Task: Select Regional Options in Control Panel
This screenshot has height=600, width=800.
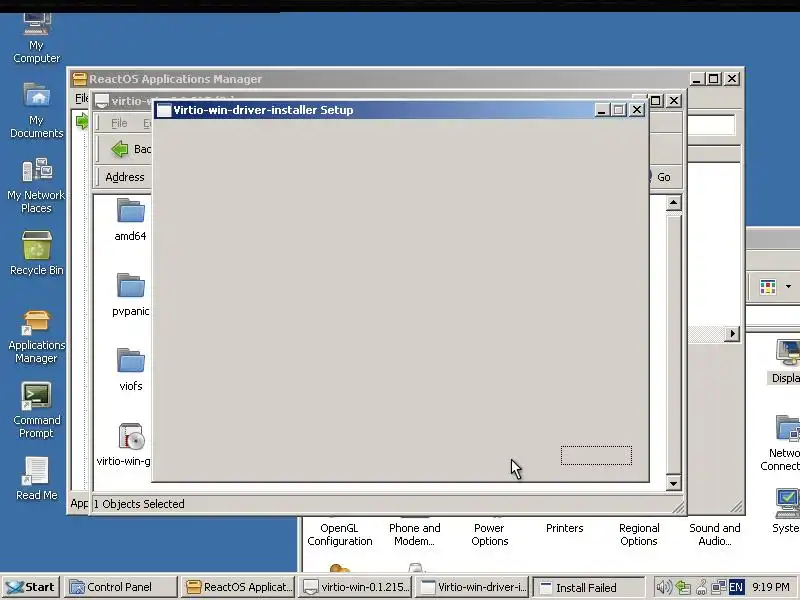Action: [x=639, y=534]
